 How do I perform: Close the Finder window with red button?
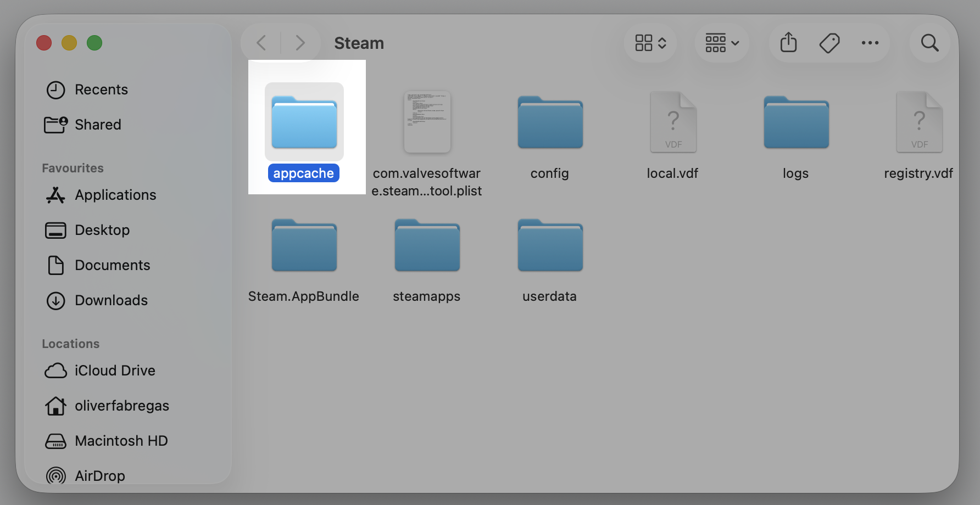[x=44, y=43]
